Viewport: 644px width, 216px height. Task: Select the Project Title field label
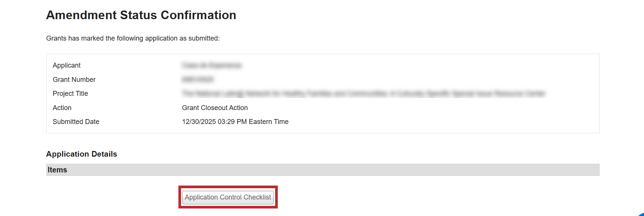pos(70,94)
